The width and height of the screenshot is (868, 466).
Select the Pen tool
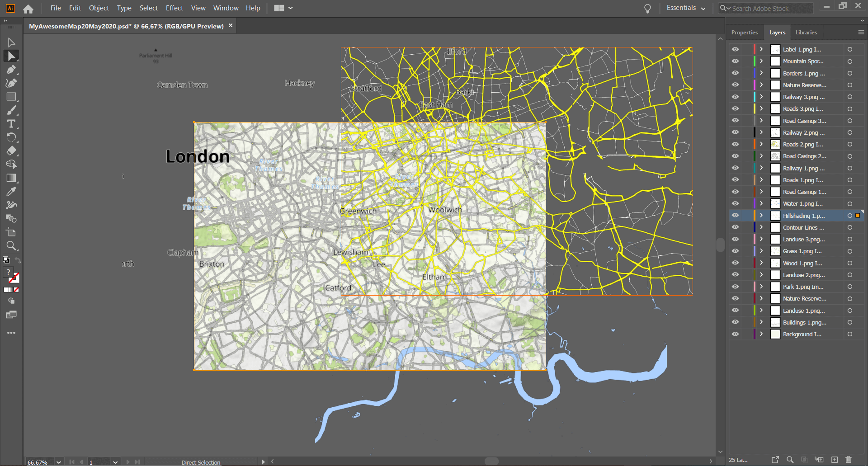pyautogui.click(x=11, y=70)
